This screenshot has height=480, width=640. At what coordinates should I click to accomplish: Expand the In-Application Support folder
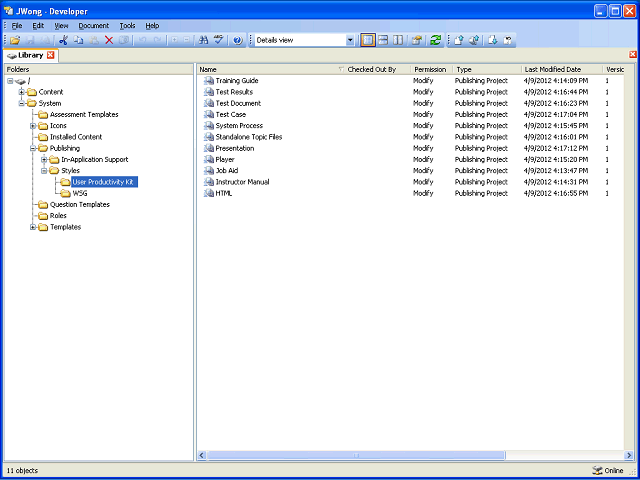point(44,159)
